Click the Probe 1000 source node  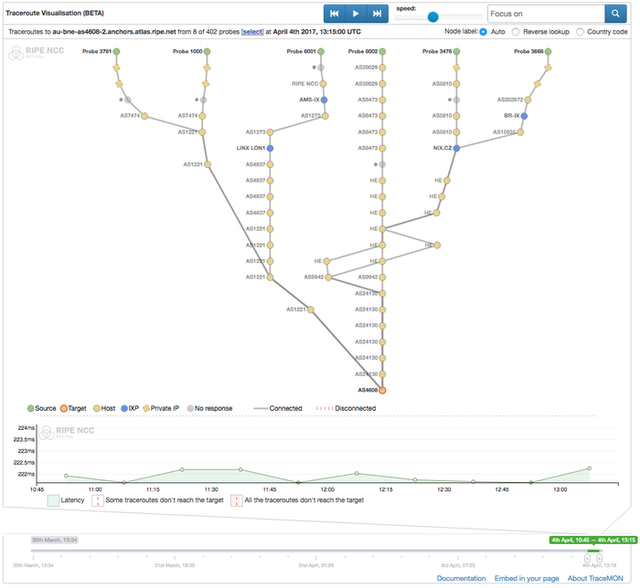coord(207,51)
